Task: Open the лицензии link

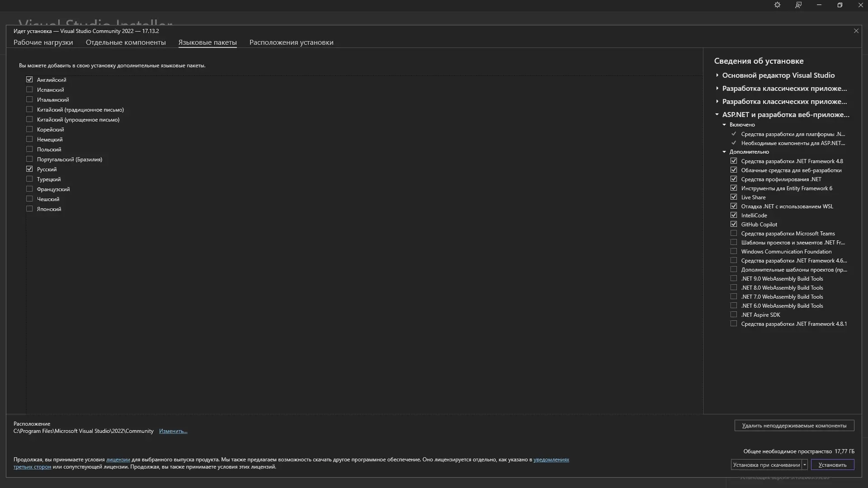Action: pos(118,460)
